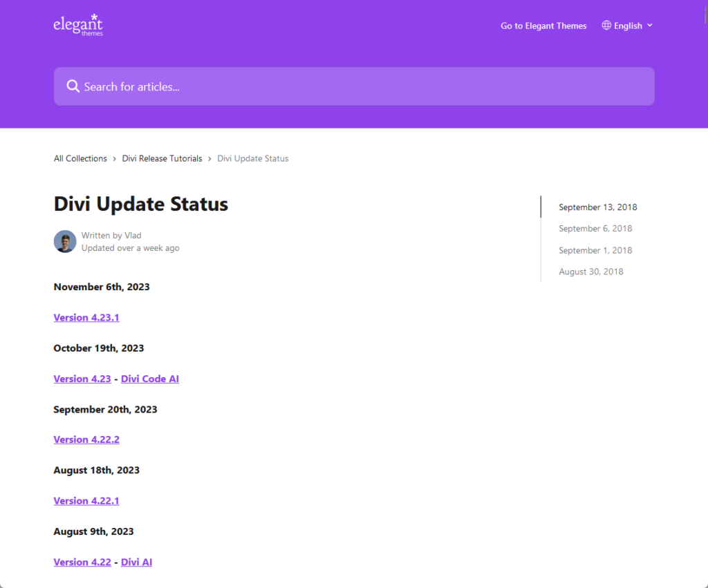This screenshot has height=588, width=708.
Task: Click the search magnifier icon
Action: (x=73, y=86)
